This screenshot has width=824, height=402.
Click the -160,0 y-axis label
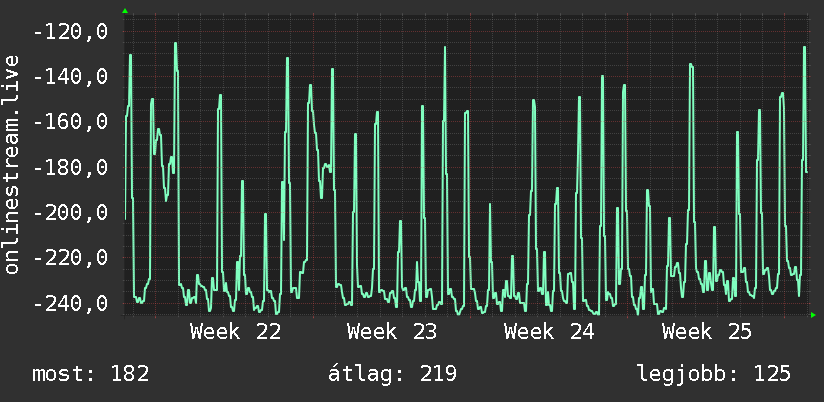coord(70,122)
